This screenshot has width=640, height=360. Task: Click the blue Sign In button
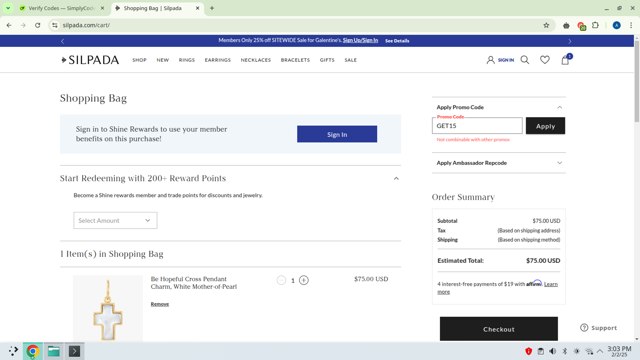point(337,134)
